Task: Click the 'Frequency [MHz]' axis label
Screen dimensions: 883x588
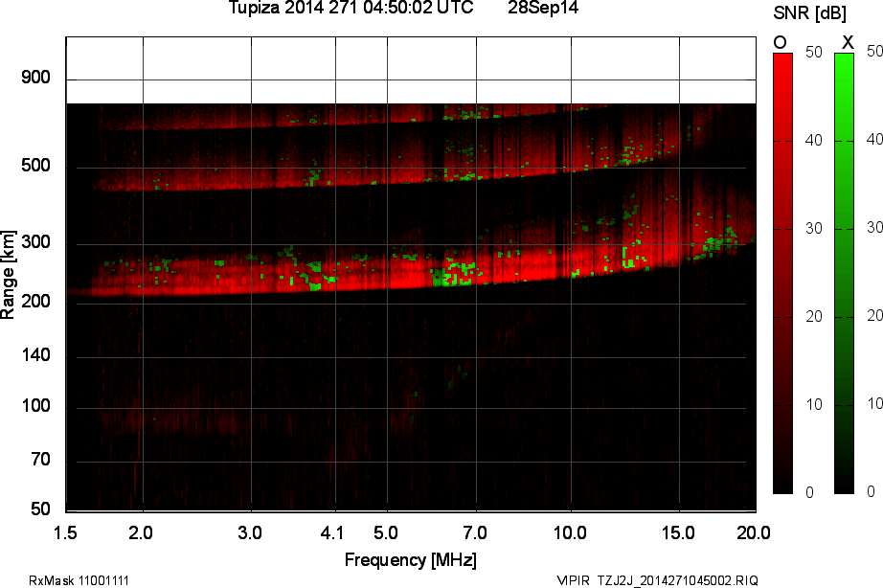Action: click(411, 560)
